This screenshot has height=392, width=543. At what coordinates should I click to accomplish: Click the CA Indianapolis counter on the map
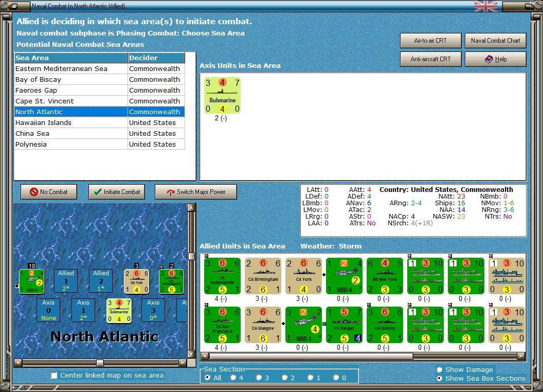(x=171, y=281)
